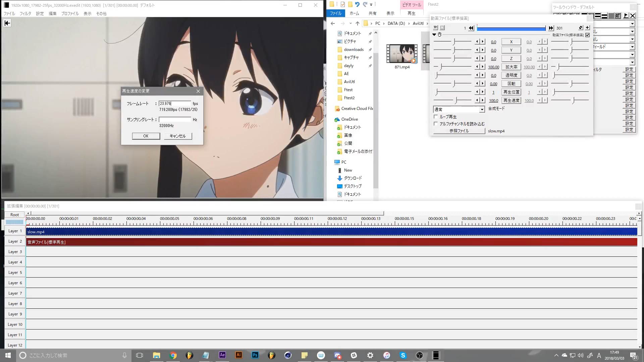
Task: Click the clipping frame icon in settings dialog
Action: [442, 28]
